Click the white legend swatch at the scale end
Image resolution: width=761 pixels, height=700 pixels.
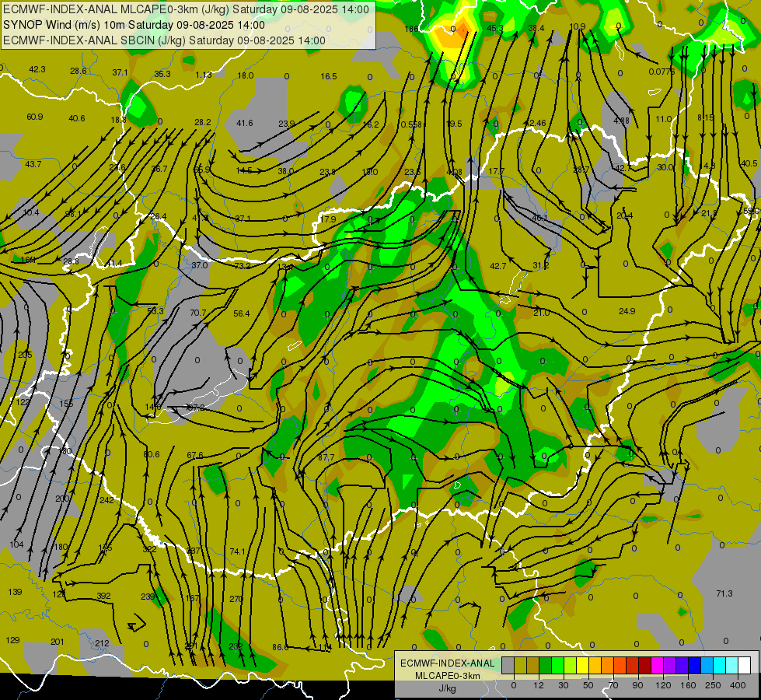(744, 665)
